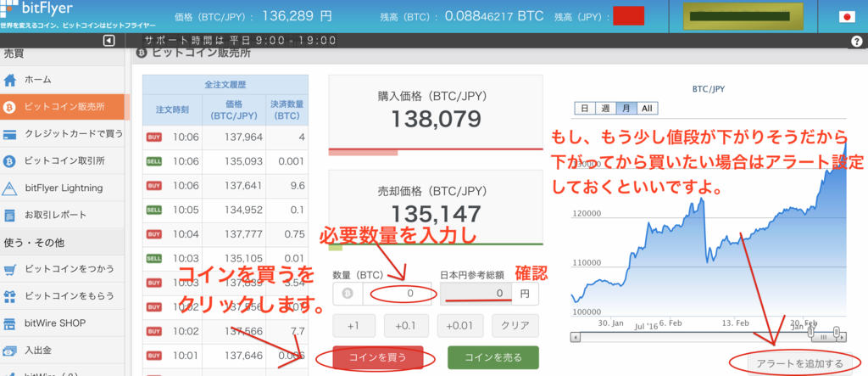This screenshot has width=868, height=376.
Task: Click the bitFlyer logo
Action: [36, 8]
